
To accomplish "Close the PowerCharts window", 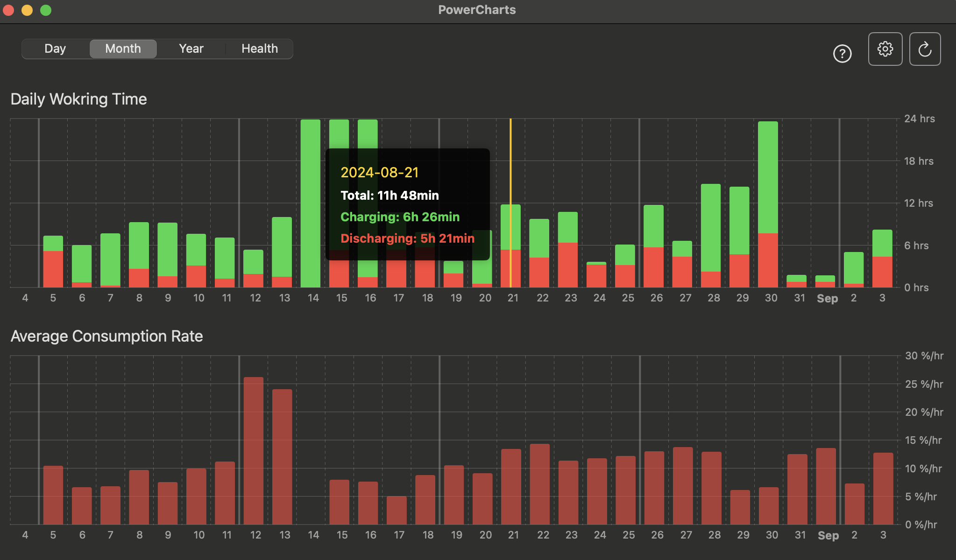I will (8, 10).
